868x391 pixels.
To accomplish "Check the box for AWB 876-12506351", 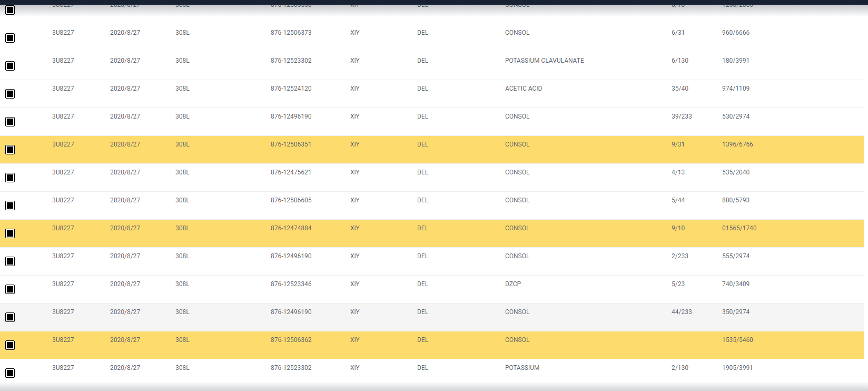I will pos(10,150).
